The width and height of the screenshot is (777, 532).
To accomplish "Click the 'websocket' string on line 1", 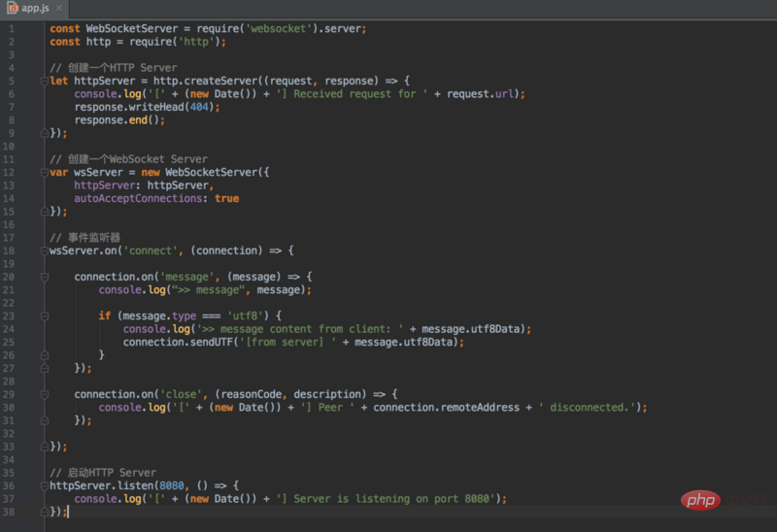I will point(279,29).
